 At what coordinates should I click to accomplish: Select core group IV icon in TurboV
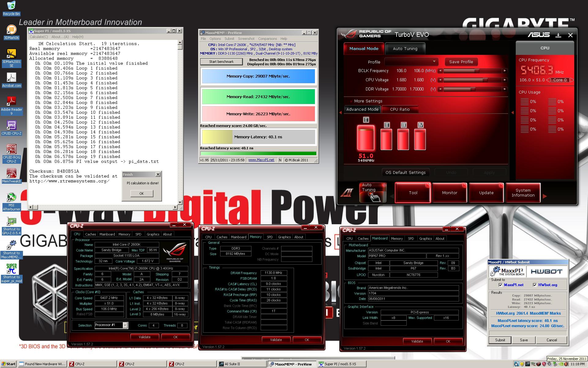pyautogui.click(x=420, y=125)
